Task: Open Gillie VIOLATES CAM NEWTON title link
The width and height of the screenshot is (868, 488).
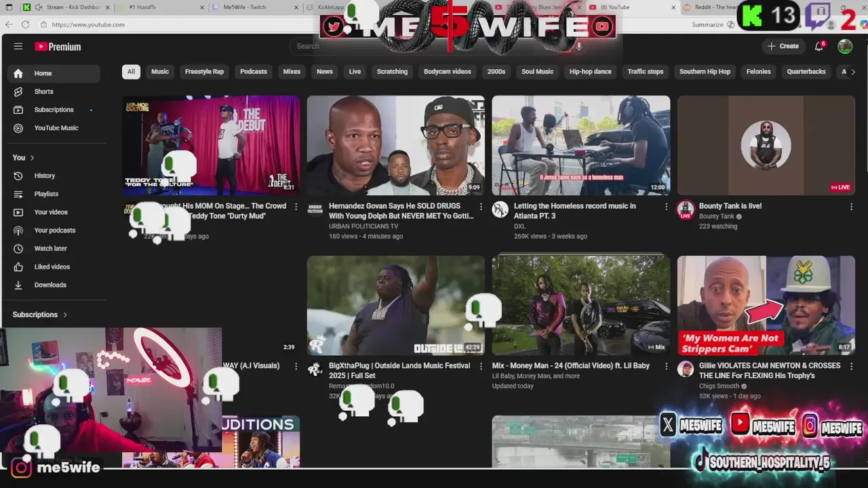Action: click(770, 371)
